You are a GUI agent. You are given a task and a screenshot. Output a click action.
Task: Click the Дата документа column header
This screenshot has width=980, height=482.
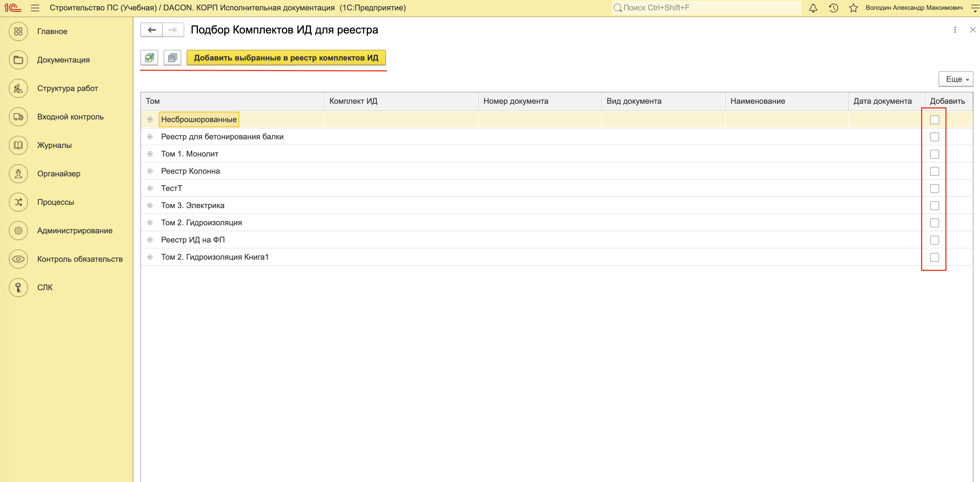[882, 101]
